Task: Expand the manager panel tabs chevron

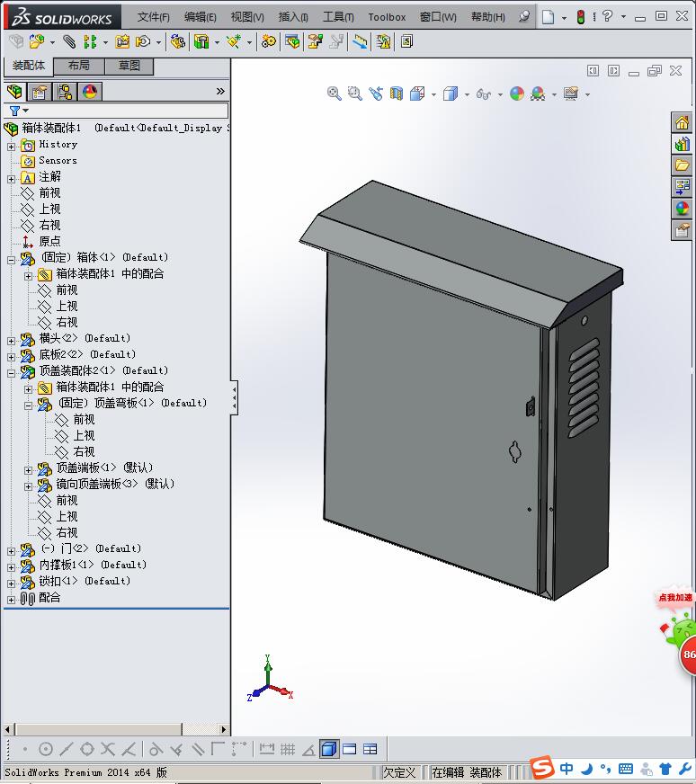Action: (x=220, y=91)
